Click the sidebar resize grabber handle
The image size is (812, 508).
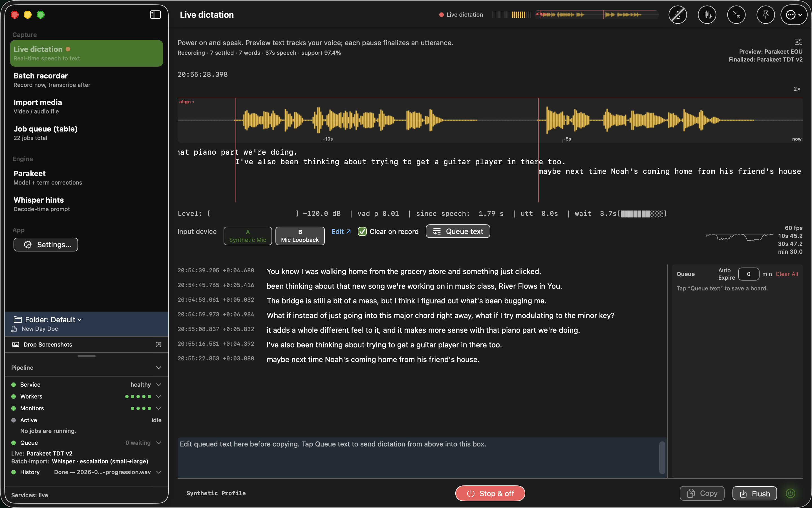(86, 356)
